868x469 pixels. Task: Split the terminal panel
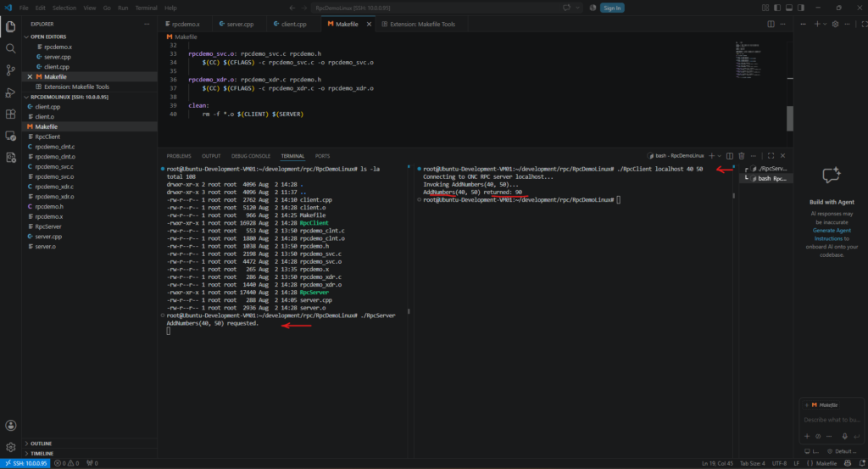[x=730, y=156]
